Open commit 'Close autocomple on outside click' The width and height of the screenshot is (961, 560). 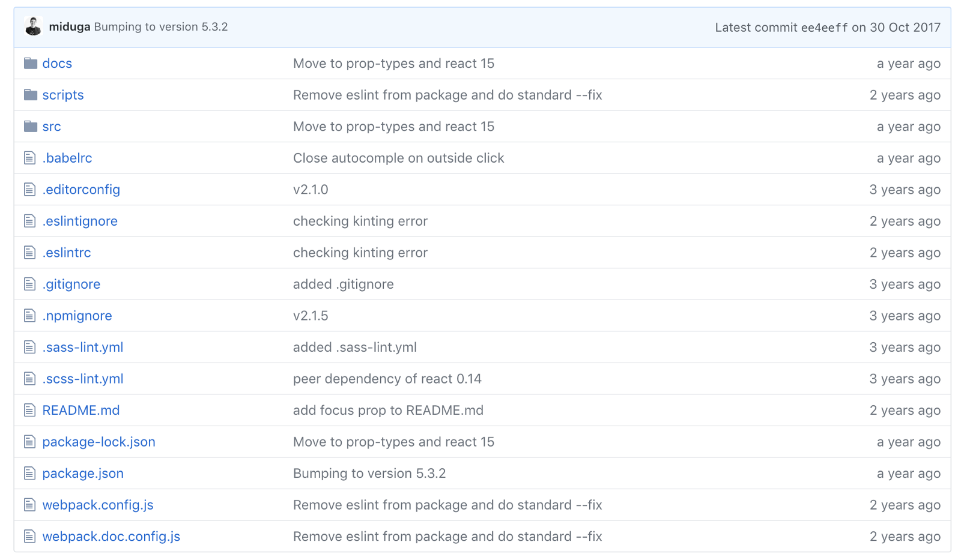coord(398,158)
